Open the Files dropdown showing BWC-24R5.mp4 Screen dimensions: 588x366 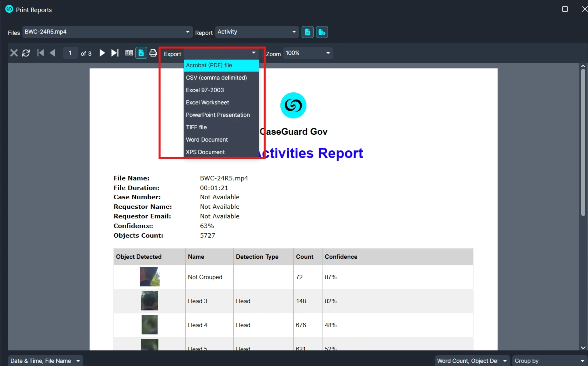click(x=107, y=32)
